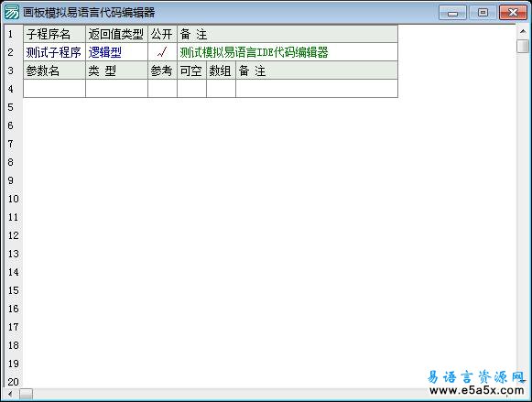The width and height of the screenshot is (532, 402).
Task: Click the 备 注 header in row 3
Action: (x=317, y=71)
